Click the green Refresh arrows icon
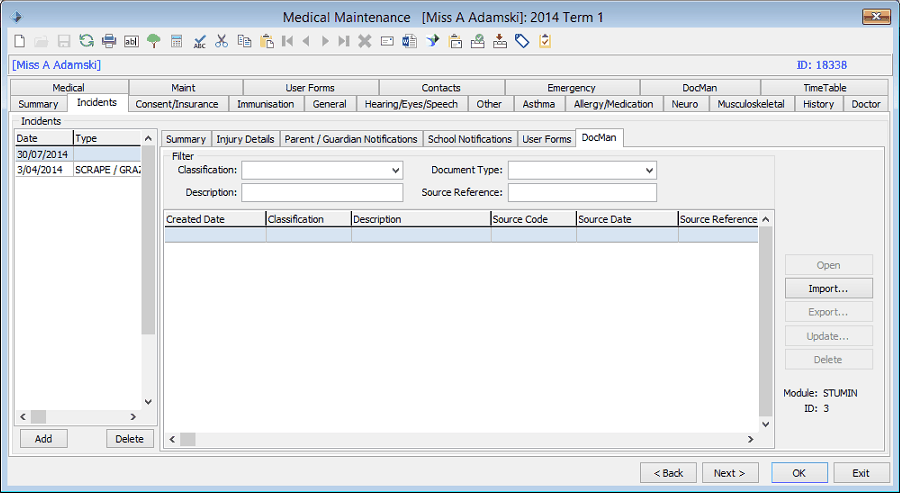This screenshot has height=493, width=900. 86,41
